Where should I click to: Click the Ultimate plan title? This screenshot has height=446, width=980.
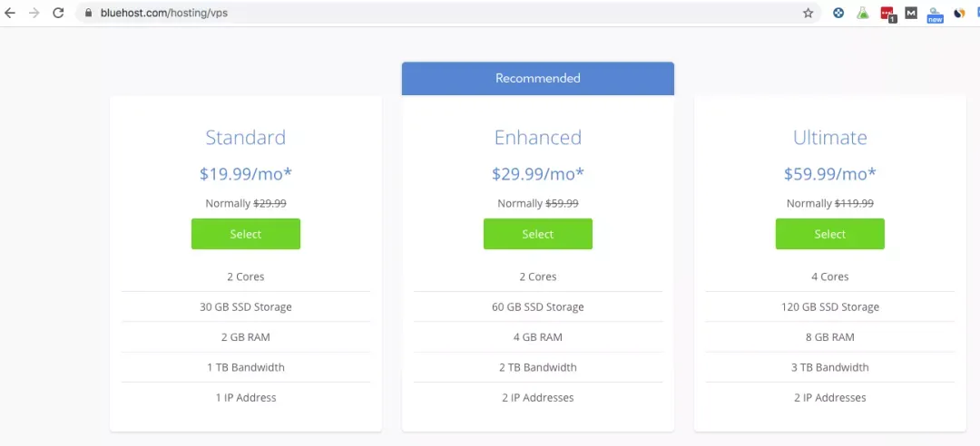click(x=830, y=138)
